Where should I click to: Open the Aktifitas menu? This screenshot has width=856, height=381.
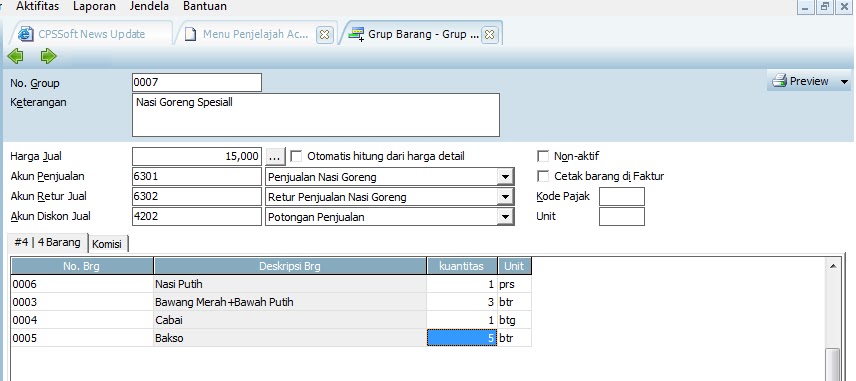click(x=38, y=7)
